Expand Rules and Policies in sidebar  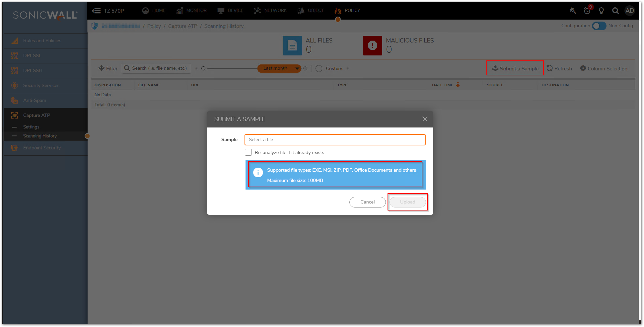coord(42,41)
